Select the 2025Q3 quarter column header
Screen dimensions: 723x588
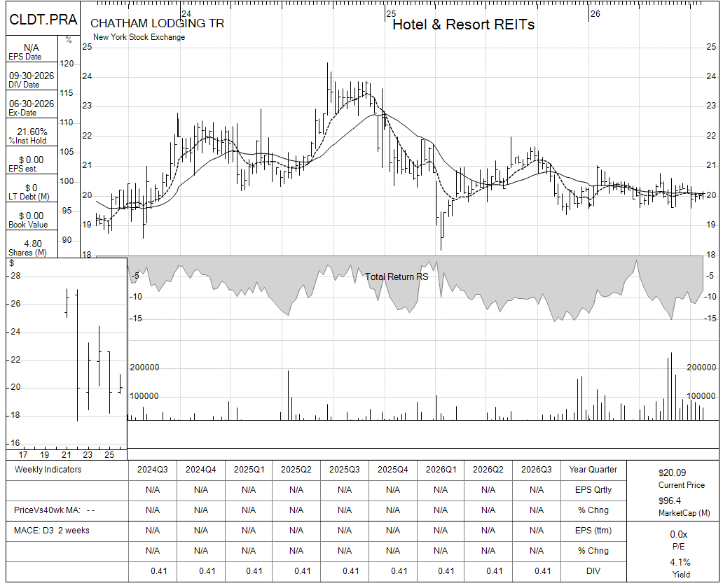coord(345,470)
